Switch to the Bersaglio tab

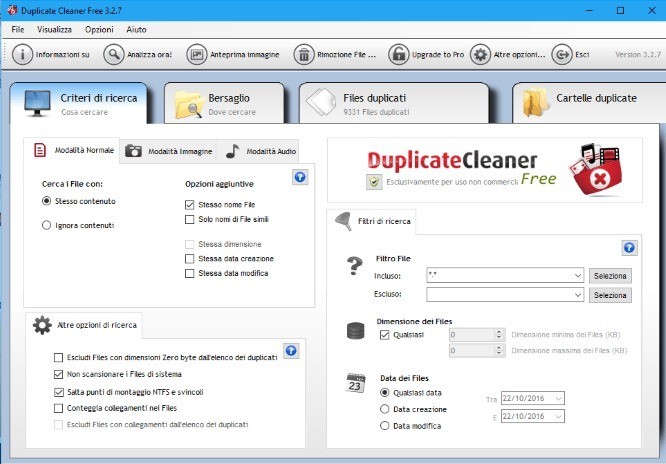pyautogui.click(x=224, y=103)
